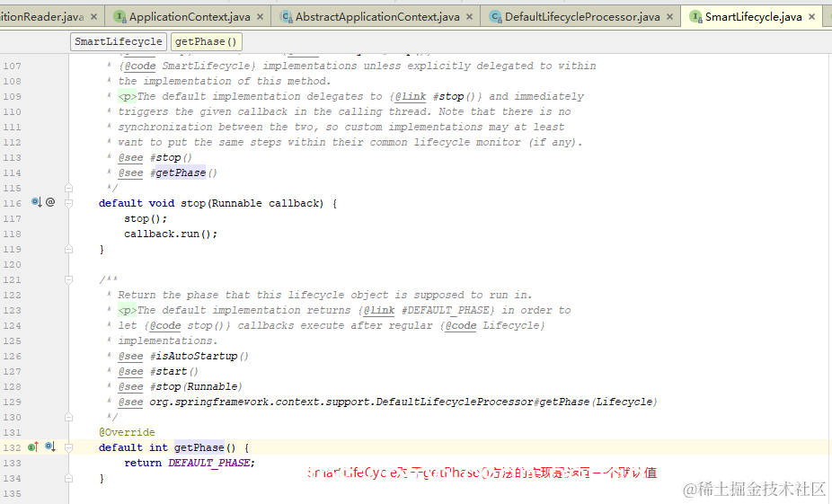Click the stop() call on line 117
The image size is (832, 504).
point(146,218)
